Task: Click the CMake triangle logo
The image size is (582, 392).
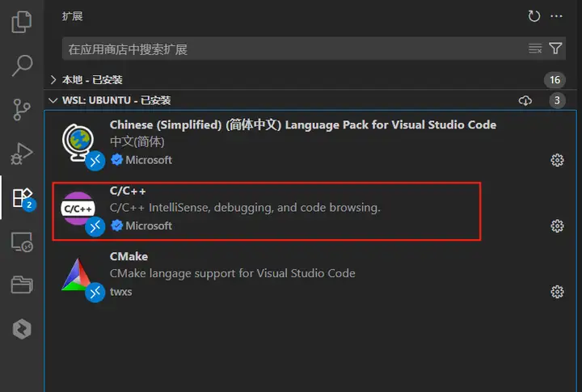Action: [x=76, y=275]
